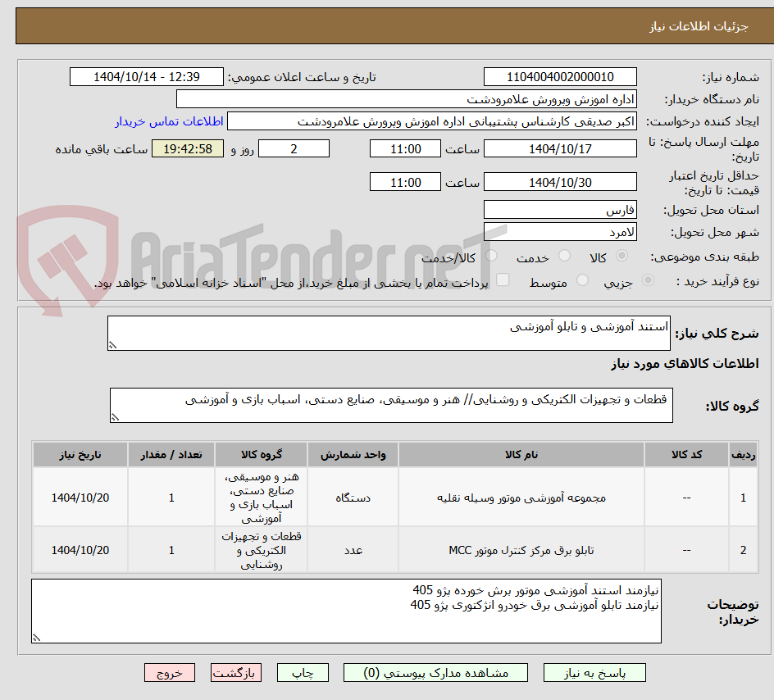Click the page header 'جزئیات اطلاعات نیاز'
Screen dimensions: 774x700
point(699,26)
